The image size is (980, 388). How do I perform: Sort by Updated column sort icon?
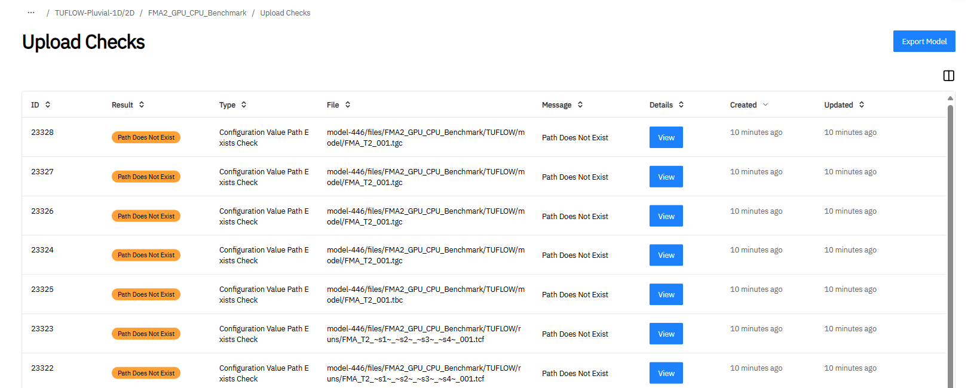pyautogui.click(x=862, y=104)
